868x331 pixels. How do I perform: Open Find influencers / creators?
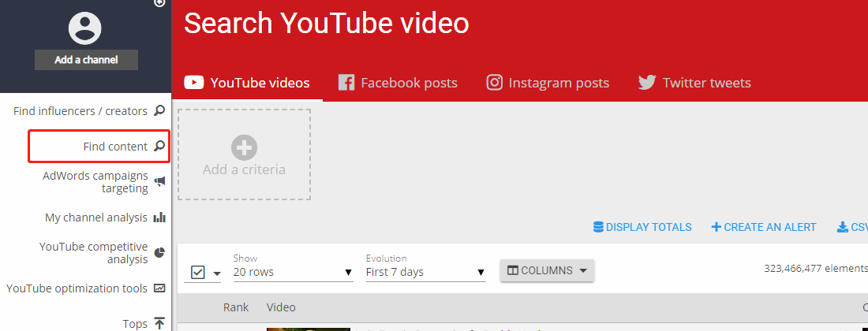[80, 111]
